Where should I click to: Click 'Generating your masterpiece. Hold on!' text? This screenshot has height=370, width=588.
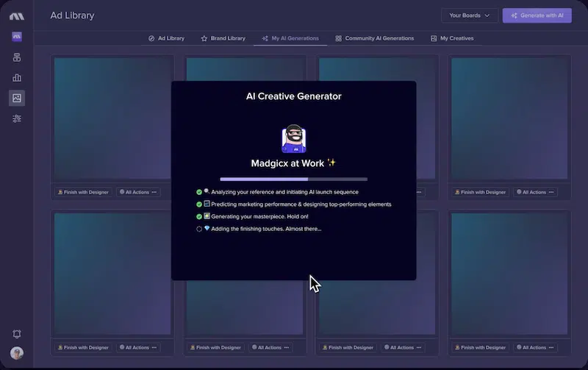click(259, 216)
